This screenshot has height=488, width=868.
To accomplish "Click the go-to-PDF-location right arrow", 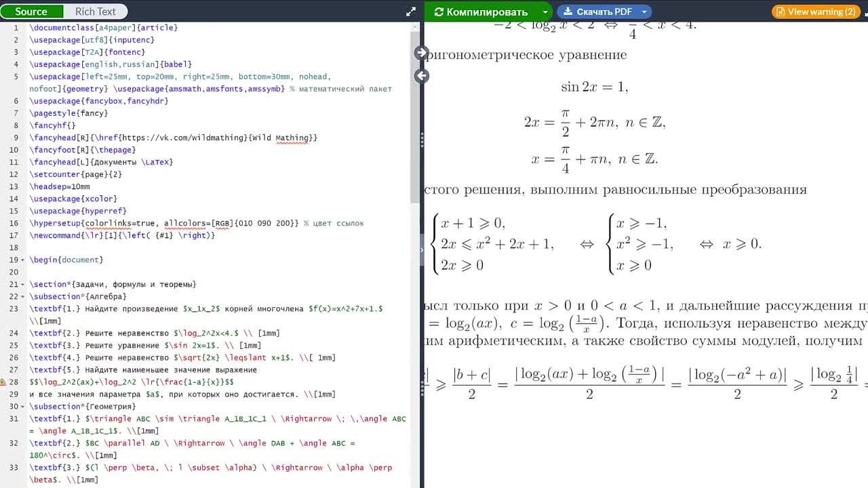I will [x=421, y=53].
